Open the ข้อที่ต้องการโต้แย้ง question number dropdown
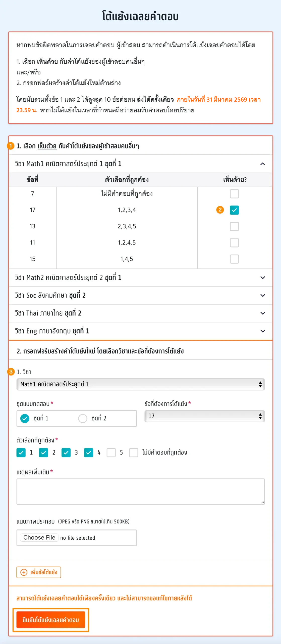This screenshot has height=644, width=281. 204,416
